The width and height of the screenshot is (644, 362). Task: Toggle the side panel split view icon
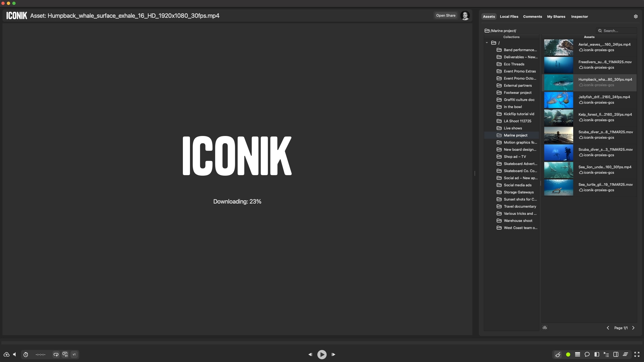[616, 354]
